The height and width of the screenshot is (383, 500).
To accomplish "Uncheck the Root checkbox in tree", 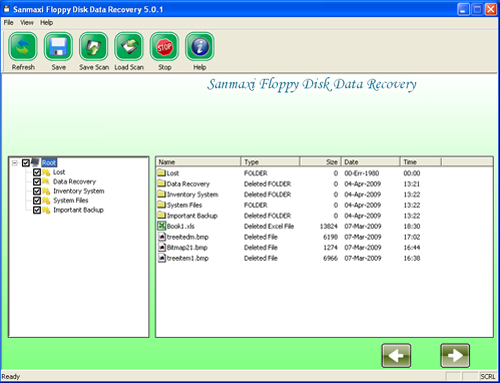I will [26, 163].
